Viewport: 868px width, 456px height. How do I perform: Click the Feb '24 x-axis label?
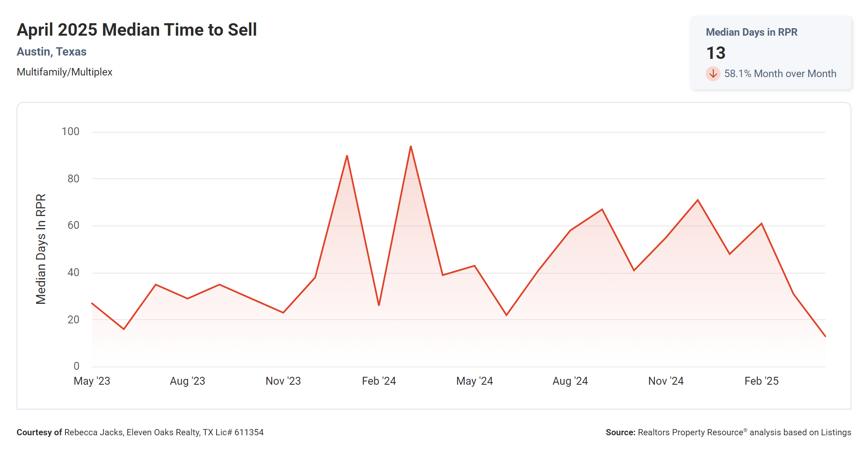[379, 381]
